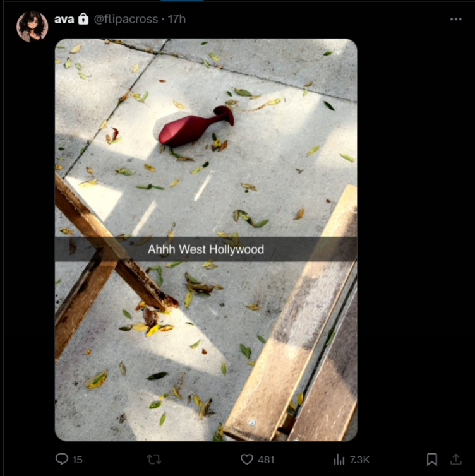Click the reply speech bubble icon
This screenshot has width=475, height=476.
[x=62, y=459]
